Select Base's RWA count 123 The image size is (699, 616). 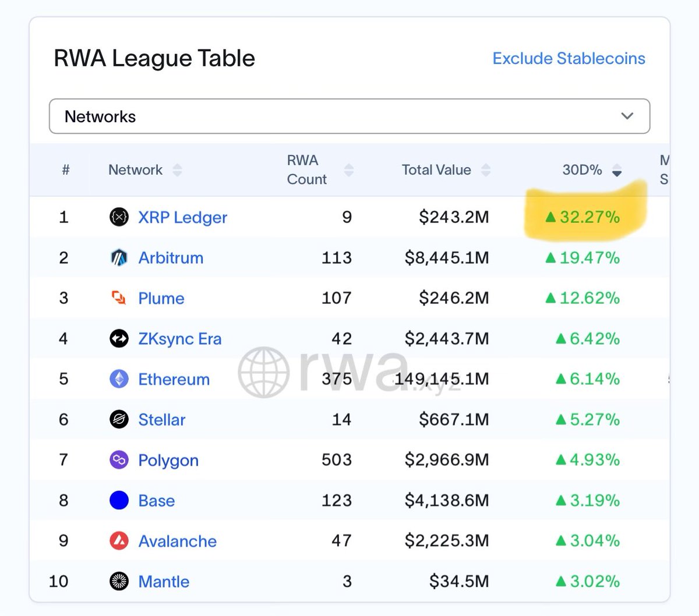coord(337,500)
